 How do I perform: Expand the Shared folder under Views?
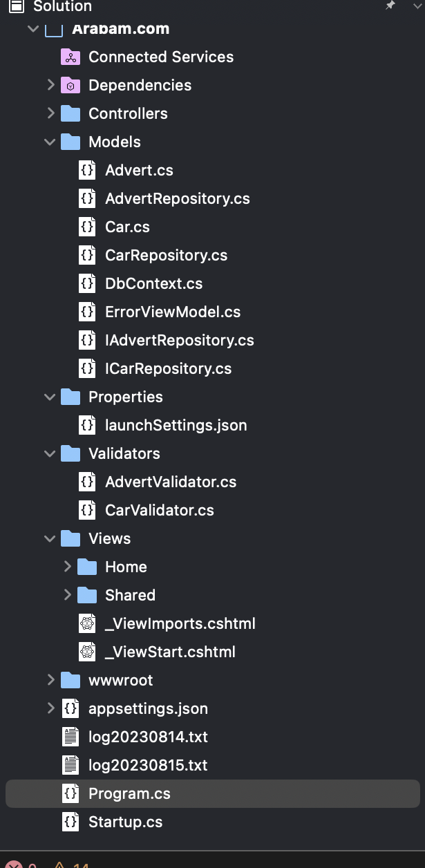point(67,595)
